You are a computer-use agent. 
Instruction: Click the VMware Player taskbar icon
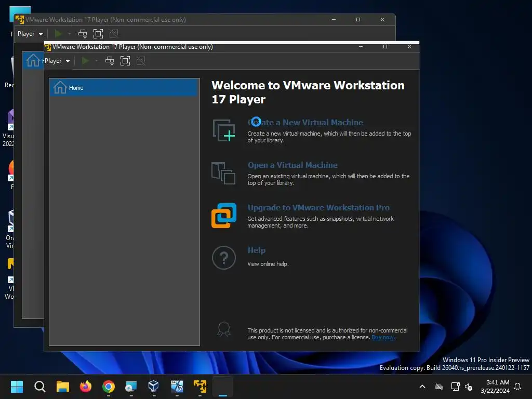[200, 387]
